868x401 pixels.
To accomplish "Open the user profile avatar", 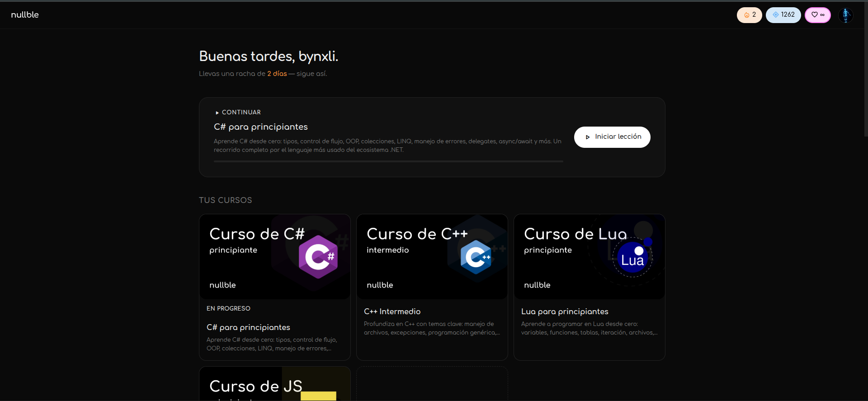I will pyautogui.click(x=845, y=15).
